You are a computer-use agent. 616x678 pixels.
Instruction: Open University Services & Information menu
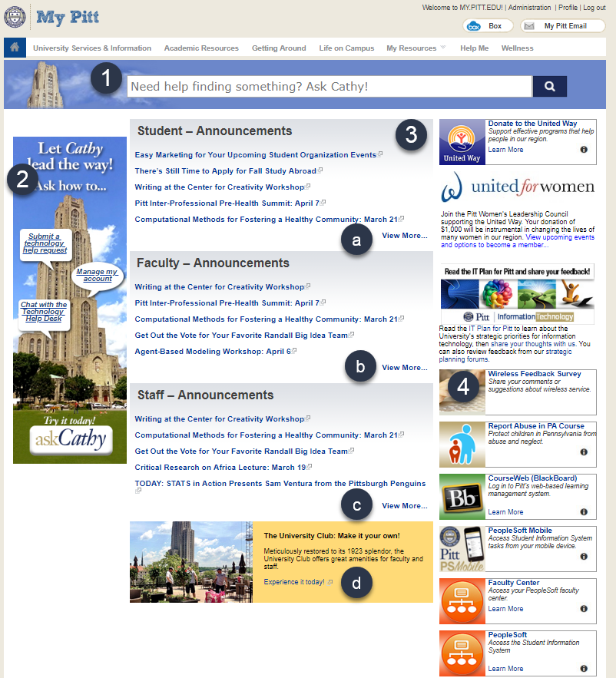(92, 48)
